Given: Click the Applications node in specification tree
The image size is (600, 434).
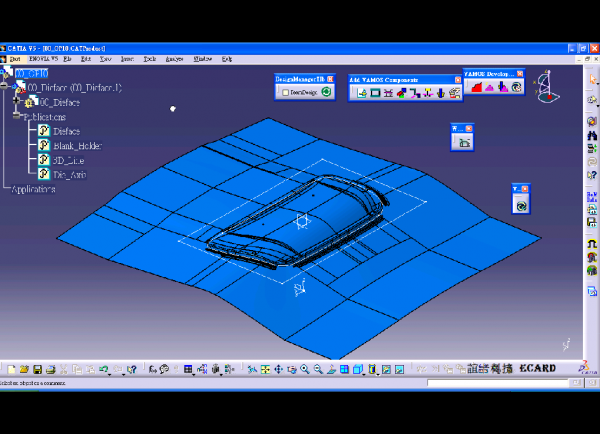Looking at the screenshot, I should pos(33,188).
